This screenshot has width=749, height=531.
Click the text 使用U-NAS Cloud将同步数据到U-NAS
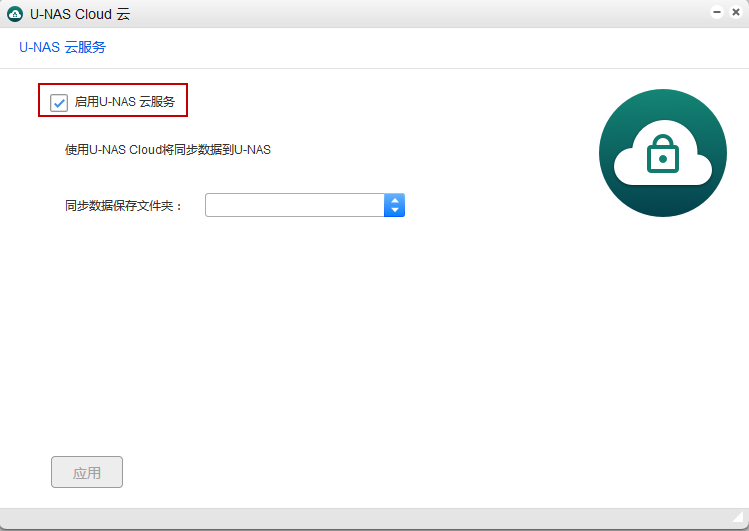point(168,150)
